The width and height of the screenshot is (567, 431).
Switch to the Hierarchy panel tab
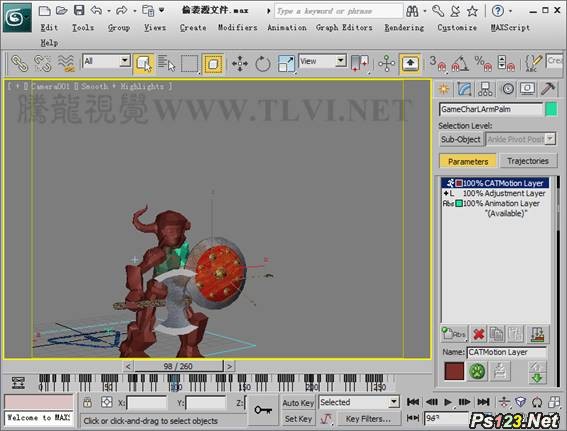coord(485,89)
